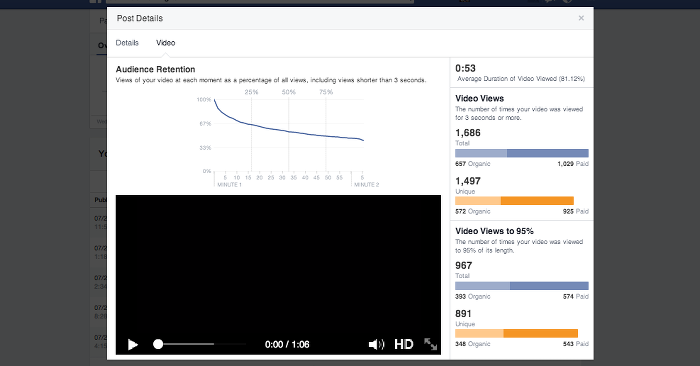
Task: Play the video in Post Details
Action: (133, 345)
